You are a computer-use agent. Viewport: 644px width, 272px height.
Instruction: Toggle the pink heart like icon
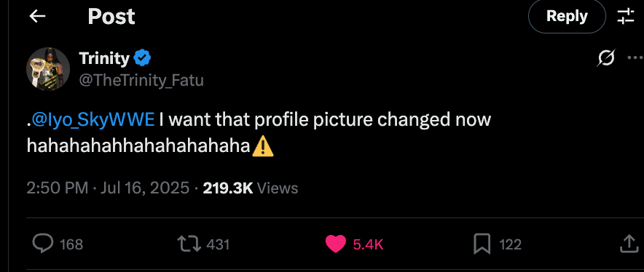(x=336, y=244)
